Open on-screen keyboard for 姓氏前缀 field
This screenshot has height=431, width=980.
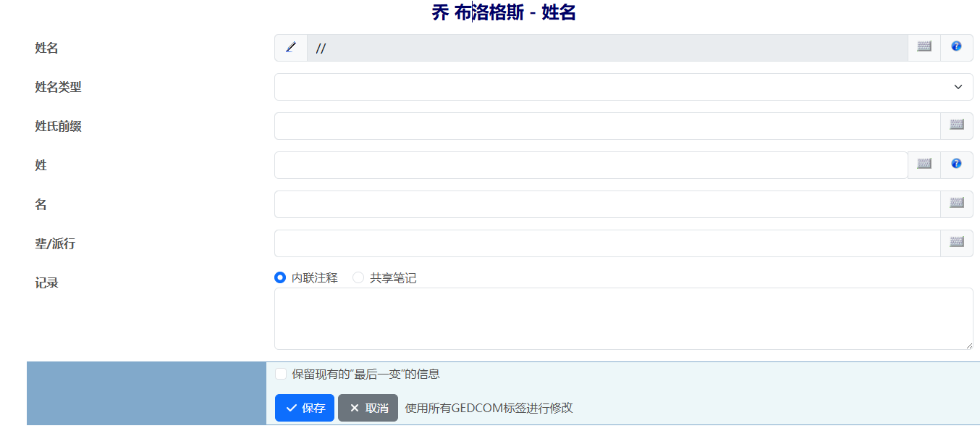[x=957, y=126]
